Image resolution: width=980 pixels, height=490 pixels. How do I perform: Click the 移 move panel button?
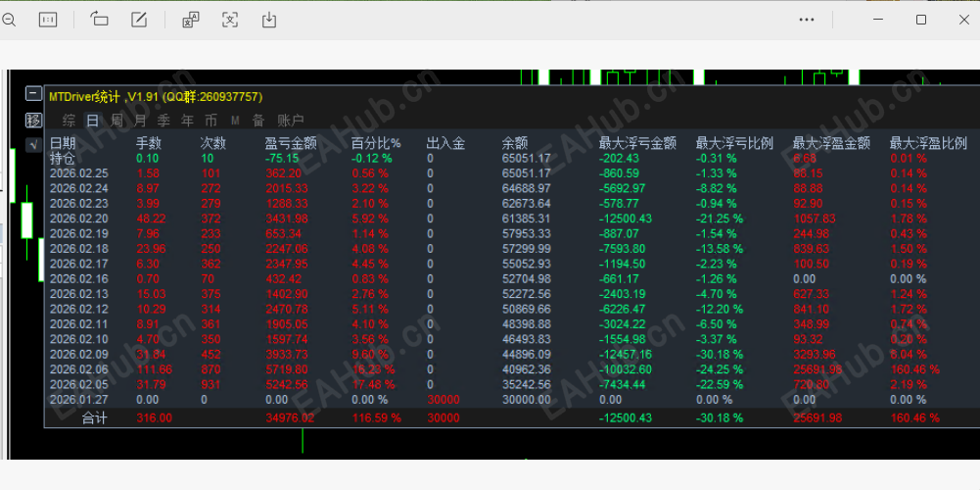tap(33, 121)
